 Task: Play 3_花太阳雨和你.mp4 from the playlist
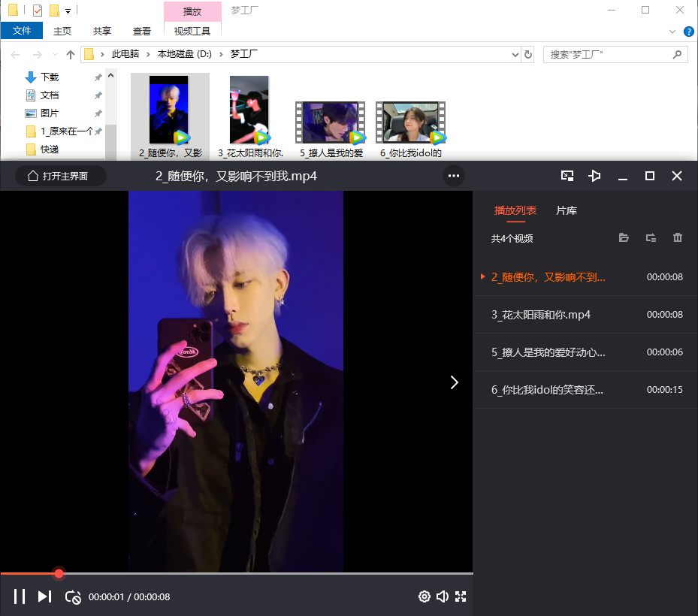click(585, 315)
